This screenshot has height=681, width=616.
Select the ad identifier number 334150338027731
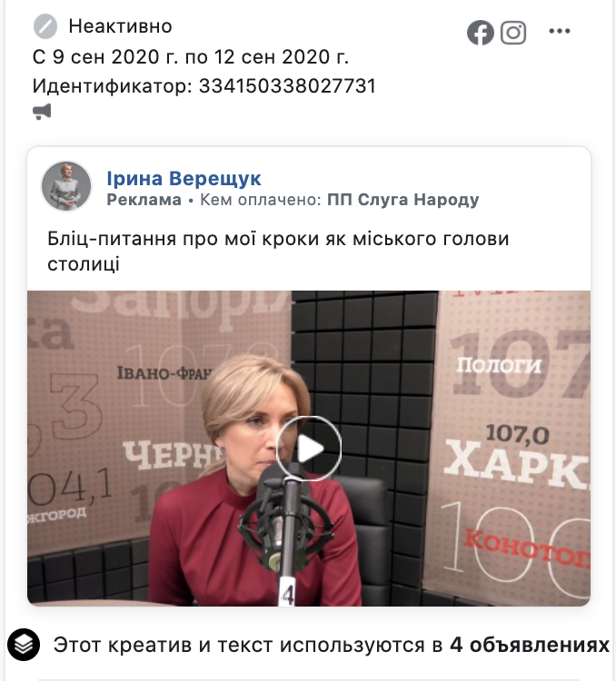pyautogui.click(x=287, y=85)
